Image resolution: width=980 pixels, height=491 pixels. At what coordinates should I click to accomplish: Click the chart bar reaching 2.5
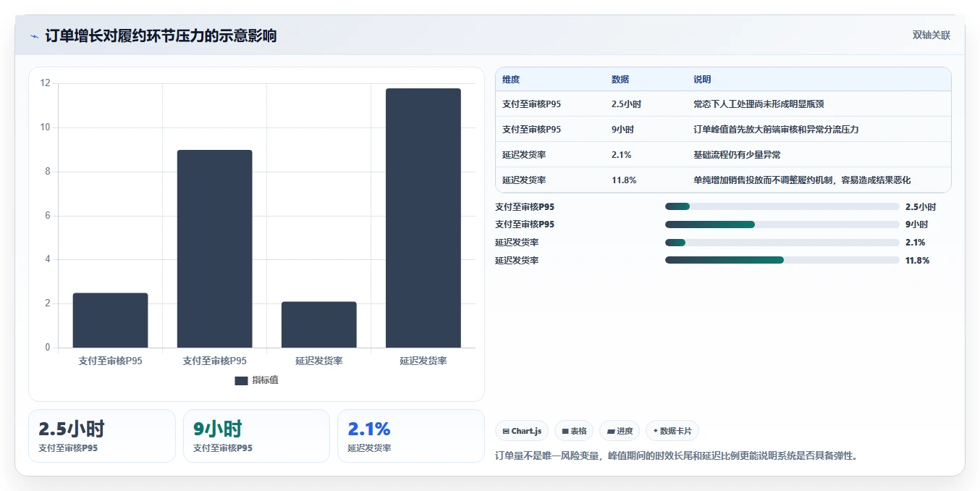point(111,320)
